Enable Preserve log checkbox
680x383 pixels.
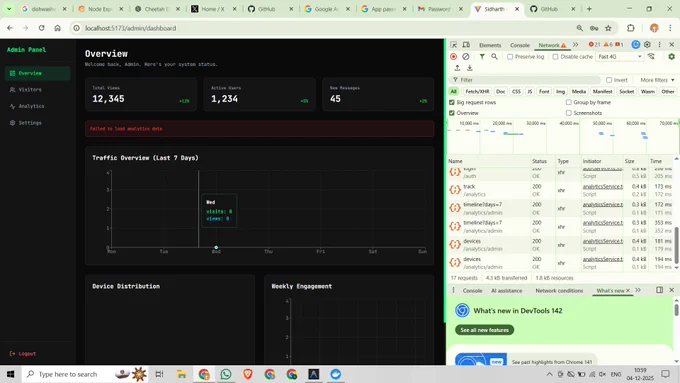pos(510,57)
